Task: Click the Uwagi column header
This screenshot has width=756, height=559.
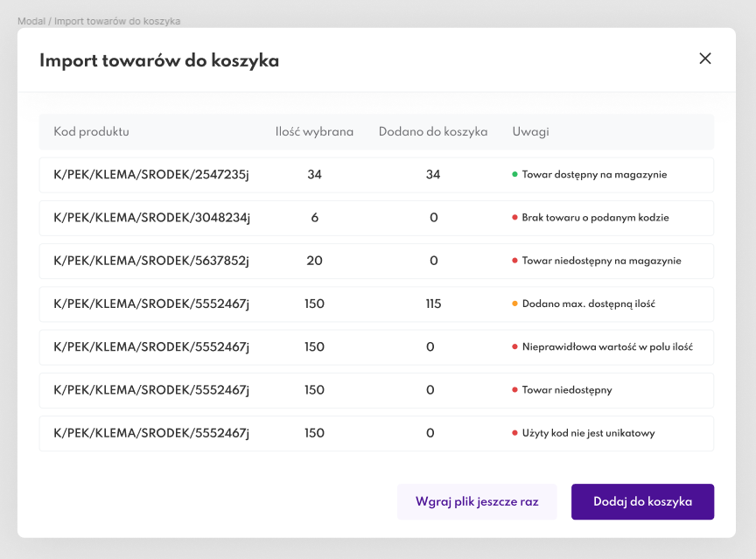Action: point(530,132)
